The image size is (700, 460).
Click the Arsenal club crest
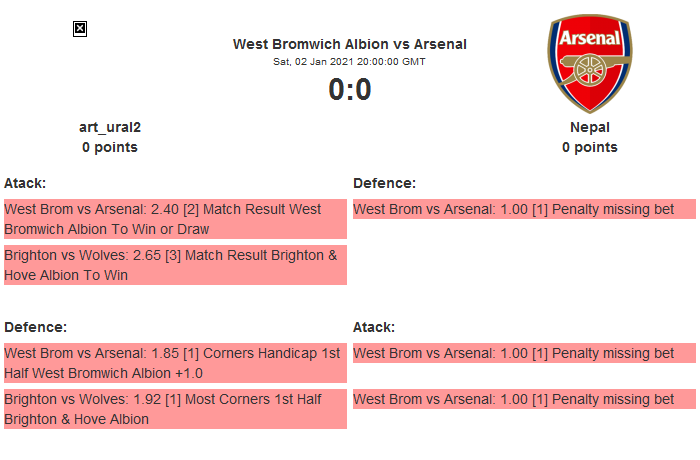tap(590, 63)
